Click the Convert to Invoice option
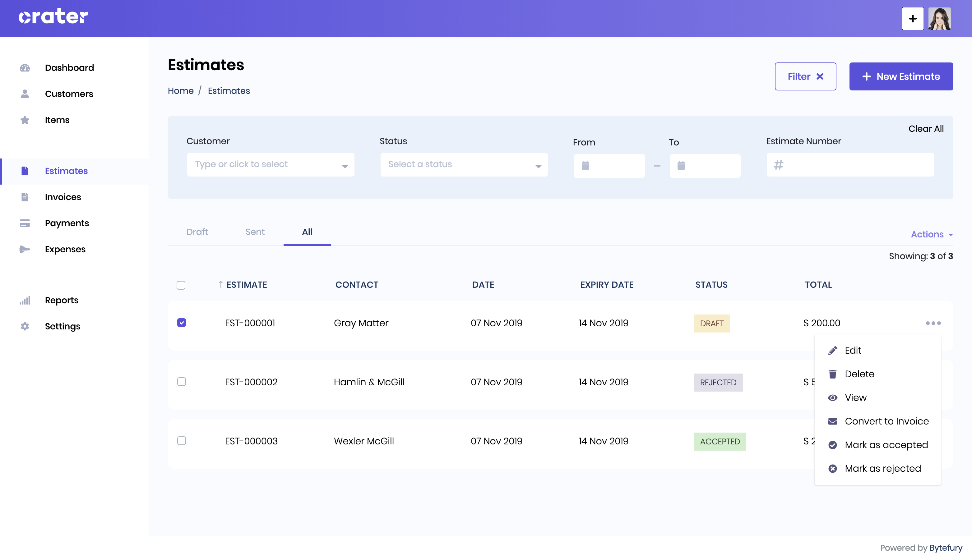Viewport: 972px width, 560px height. pyautogui.click(x=886, y=421)
